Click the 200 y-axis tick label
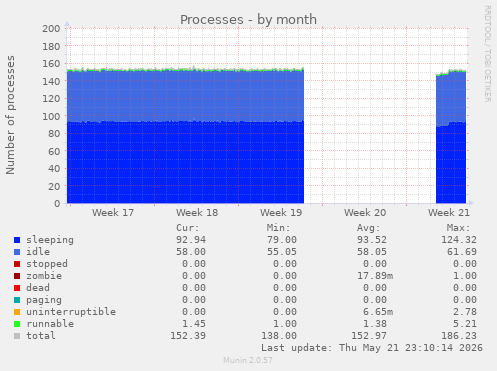497x371 pixels. click(x=51, y=29)
